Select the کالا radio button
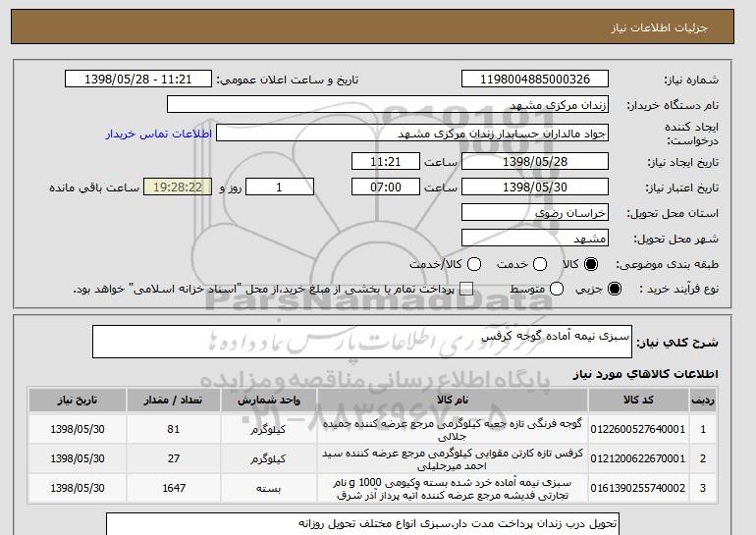The width and height of the screenshot is (756, 535). pos(591,264)
